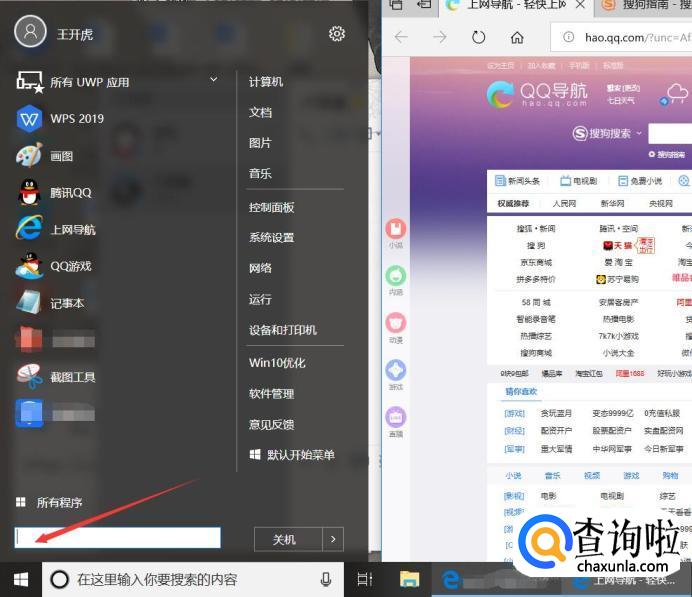
Task: Open the Snipping Tool (截图工具)
Action: (56, 377)
